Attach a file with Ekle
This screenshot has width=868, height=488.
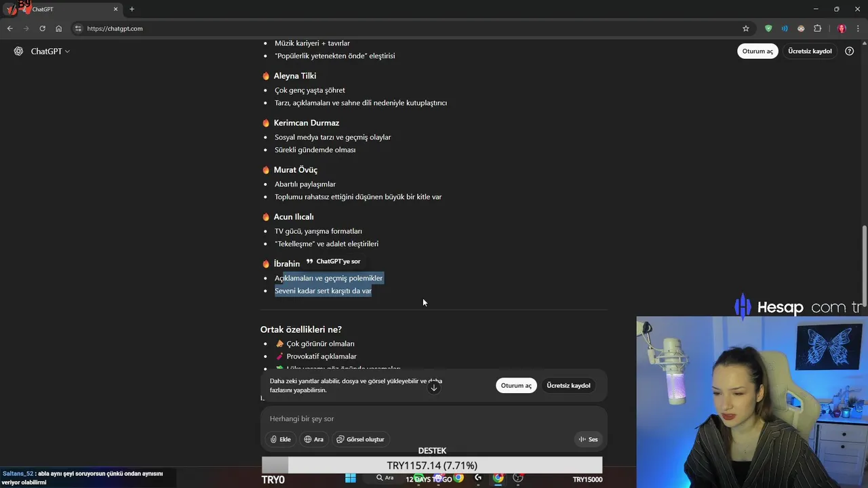click(280, 439)
